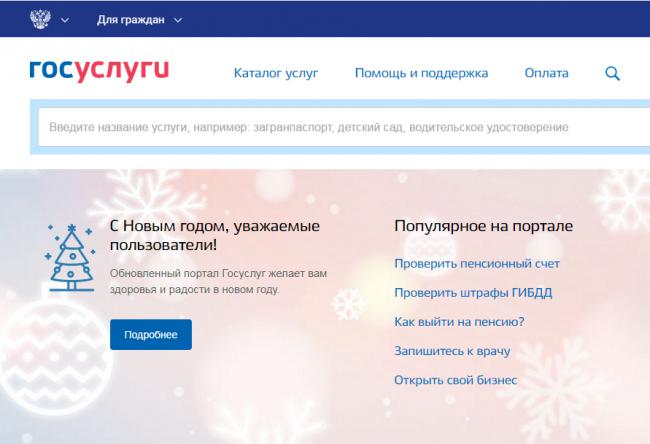Screen dimensions: 650x444
Task: Click the magnifying glass search icon
Action: tap(612, 73)
